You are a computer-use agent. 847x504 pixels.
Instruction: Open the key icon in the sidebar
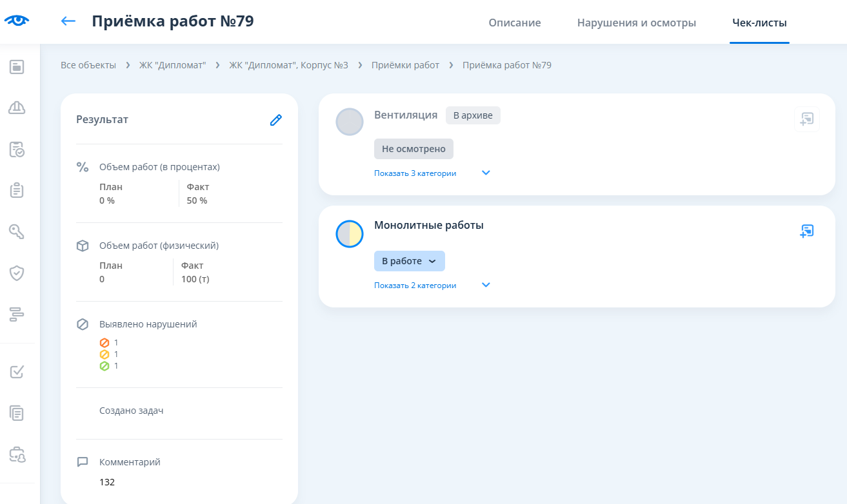pyautogui.click(x=17, y=231)
